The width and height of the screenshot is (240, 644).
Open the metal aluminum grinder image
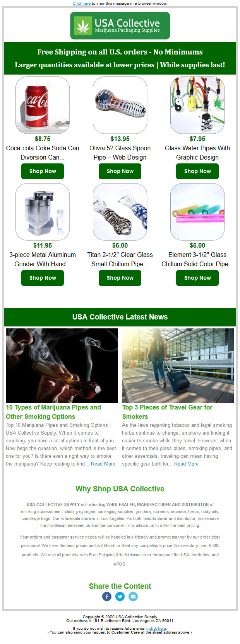click(x=43, y=212)
